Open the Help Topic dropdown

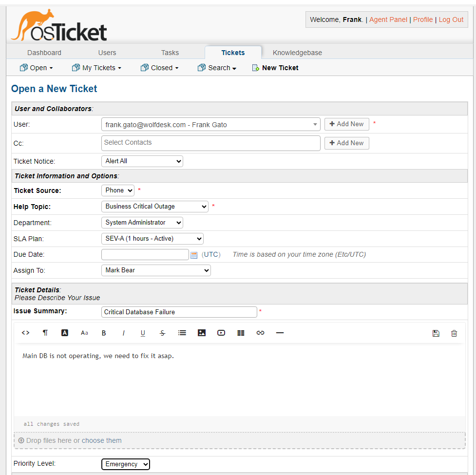tap(154, 207)
